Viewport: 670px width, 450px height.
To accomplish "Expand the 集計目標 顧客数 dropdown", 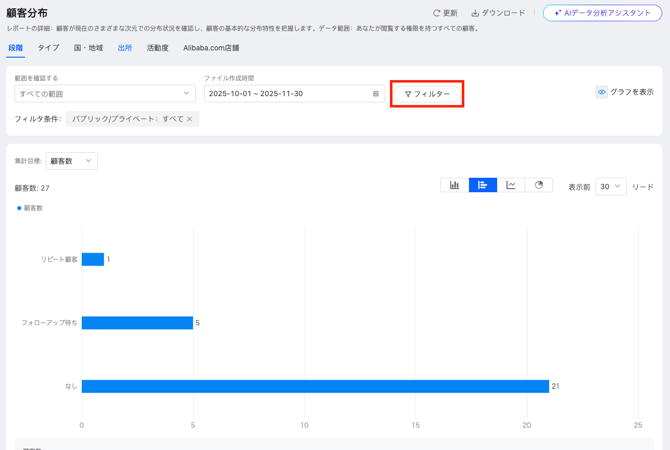I will [x=72, y=161].
